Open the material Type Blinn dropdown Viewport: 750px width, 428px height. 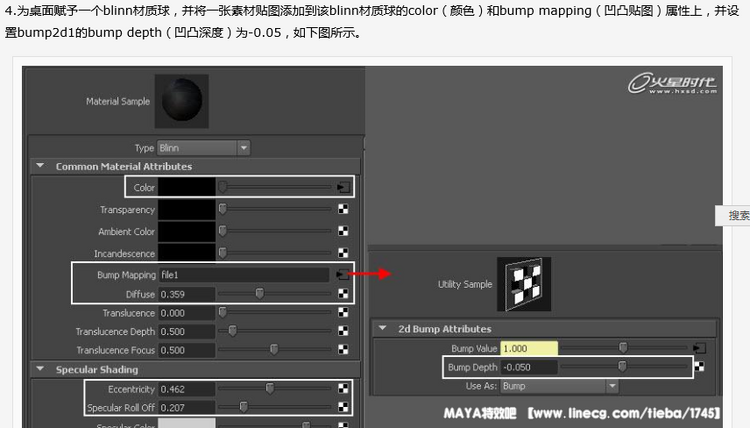coord(203,148)
